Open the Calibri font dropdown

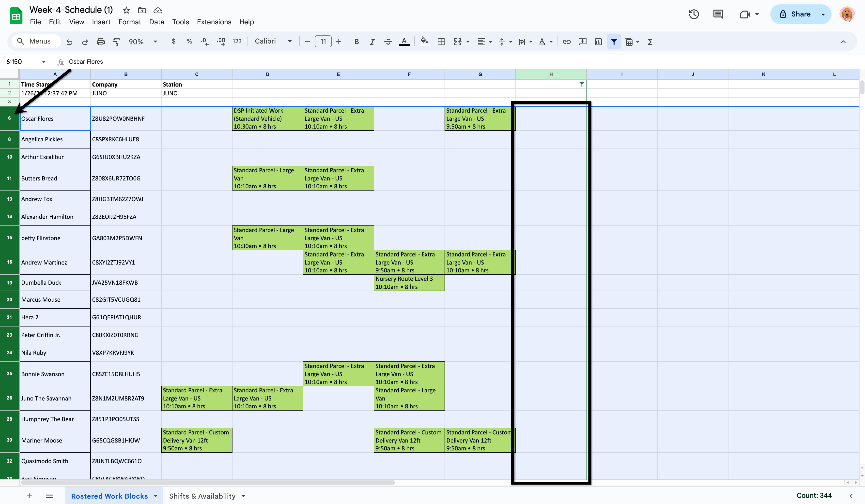coord(273,41)
